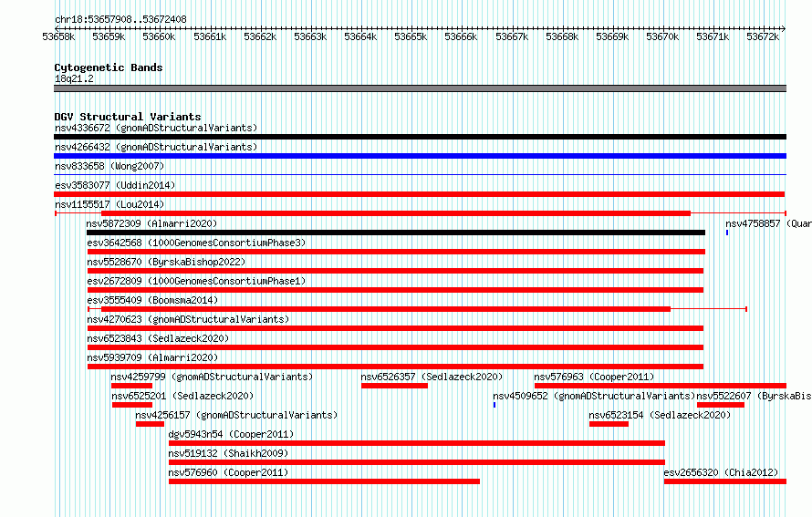Select the red bar under nsv5522607

pyautogui.click(x=721, y=405)
